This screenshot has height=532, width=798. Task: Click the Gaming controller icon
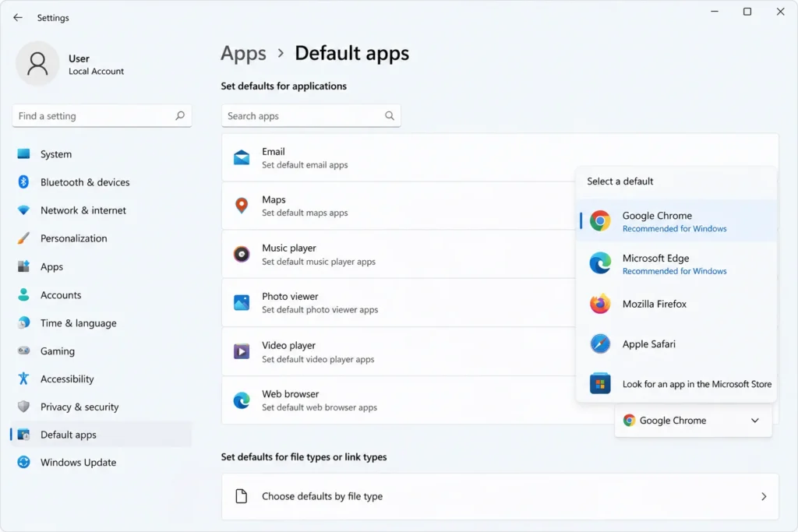(x=23, y=351)
